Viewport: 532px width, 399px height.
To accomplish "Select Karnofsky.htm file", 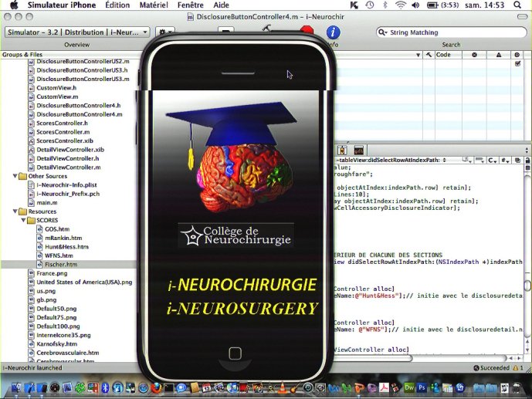I will (x=56, y=343).
